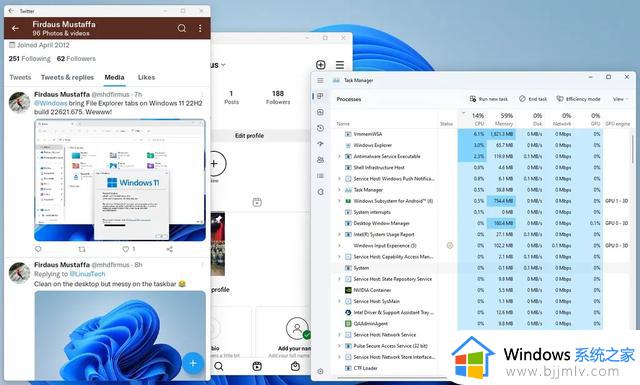
Task: View 188 Followers on Instagram profile
Action: 278,97
